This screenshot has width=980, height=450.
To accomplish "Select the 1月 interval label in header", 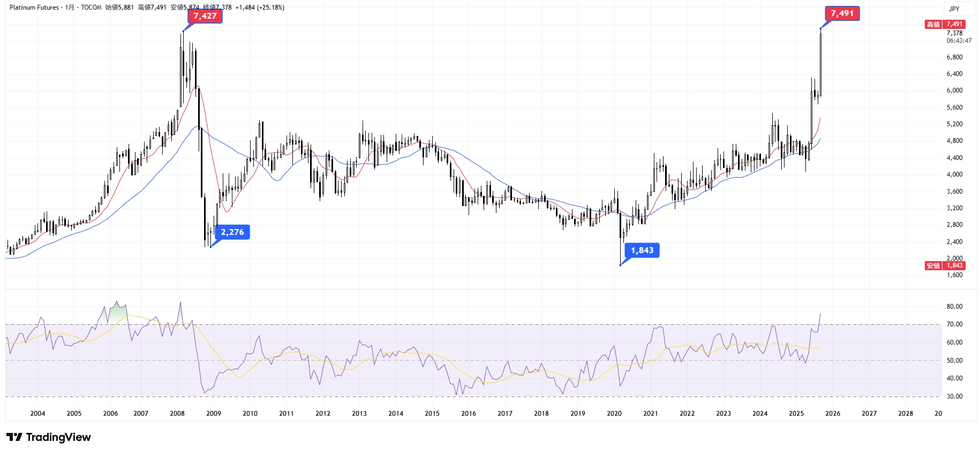I will tap(70, 7).
